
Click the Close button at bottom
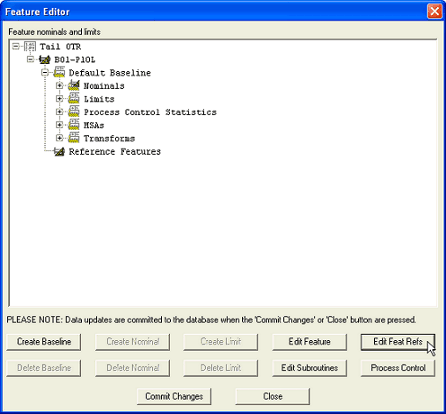273,396
